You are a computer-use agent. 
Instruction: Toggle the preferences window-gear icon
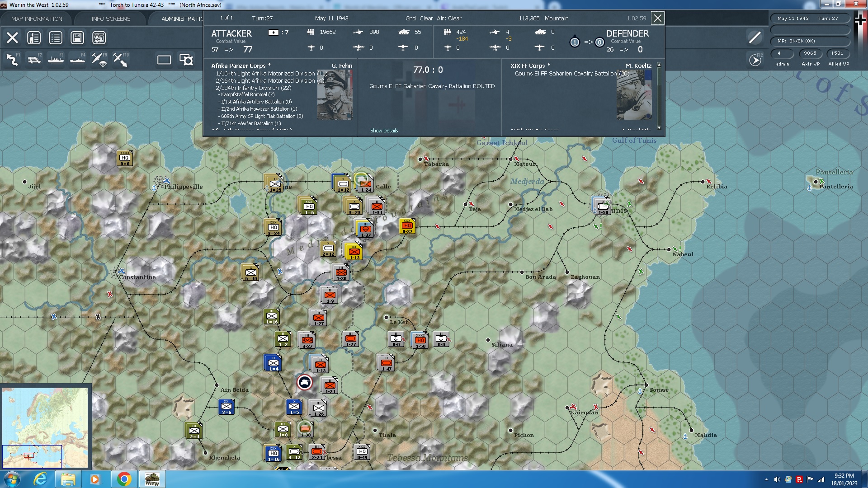[185, 59]
